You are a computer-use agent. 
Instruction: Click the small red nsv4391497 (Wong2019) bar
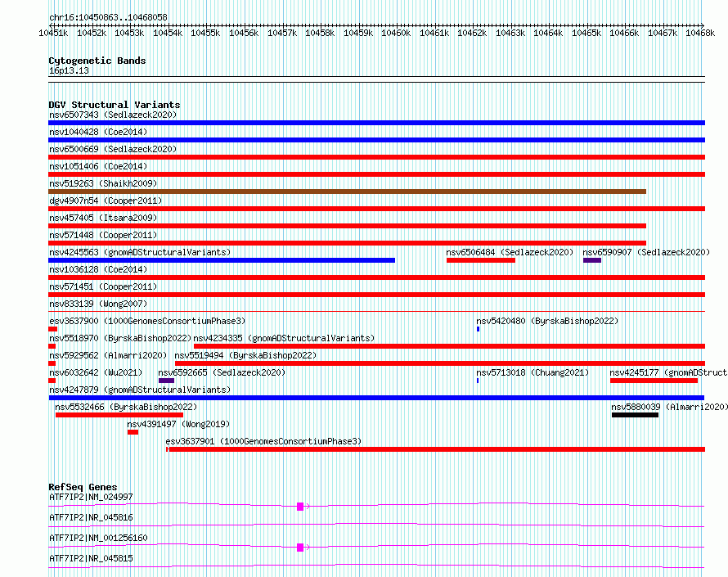tap(133, 432)
